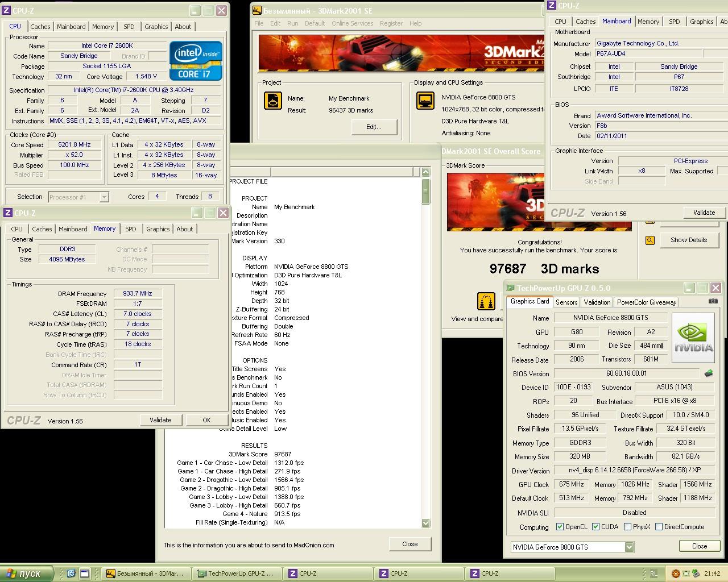The image size is (728, 582).
Task: Click the online compare trees icon
Action: coord(486,301)
